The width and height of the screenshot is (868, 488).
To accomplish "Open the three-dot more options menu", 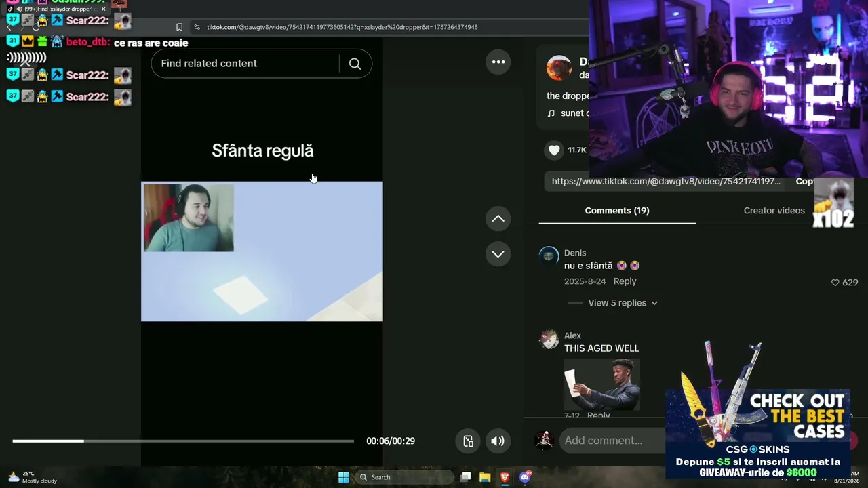I will (498, 62).
